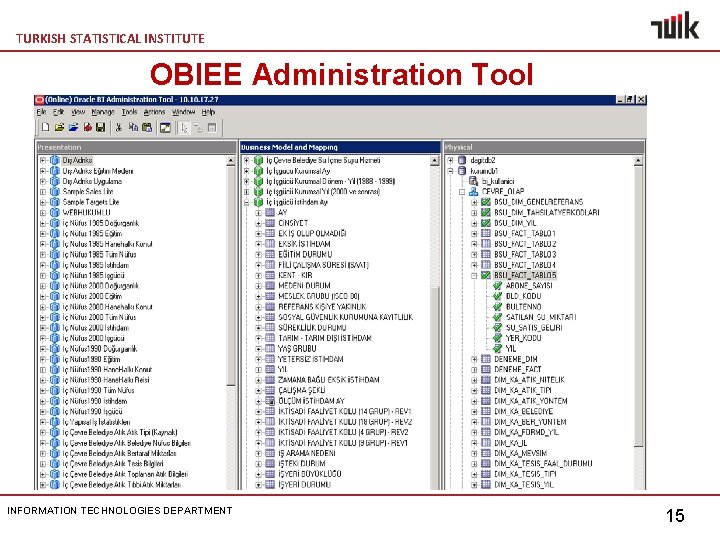Screen dimensions: 720x540
Task: Select İç Nüfus 2000 Tüm Nüfus catalog
Action: coord(99,317)
